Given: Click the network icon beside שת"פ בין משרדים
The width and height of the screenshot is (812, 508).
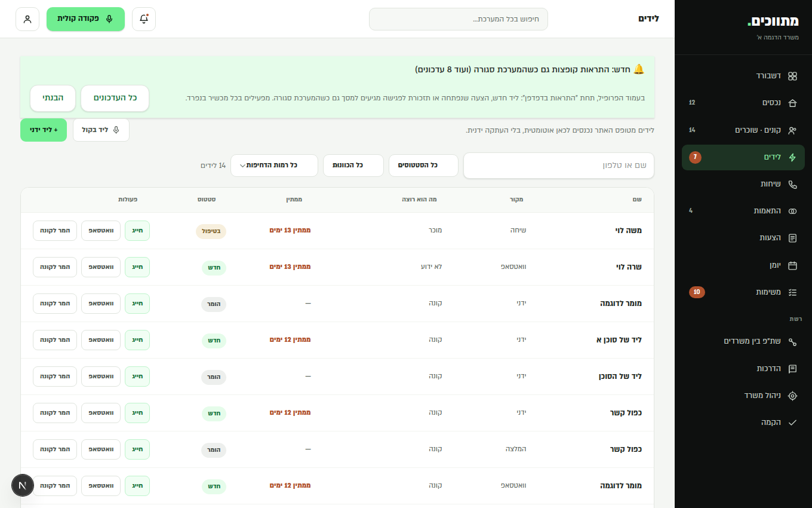Looking at the screenshot, I should pyautogui.click(x=792, y=342).
